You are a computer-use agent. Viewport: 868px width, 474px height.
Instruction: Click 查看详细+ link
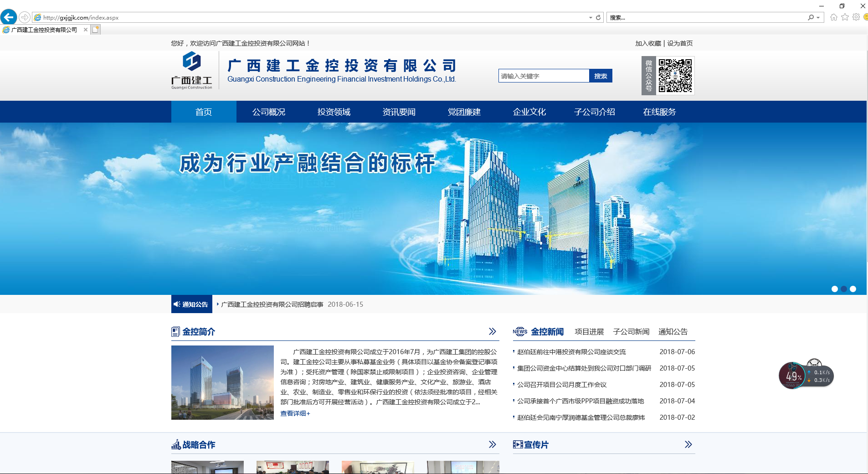pyautogui.click(x=295, y=413)
